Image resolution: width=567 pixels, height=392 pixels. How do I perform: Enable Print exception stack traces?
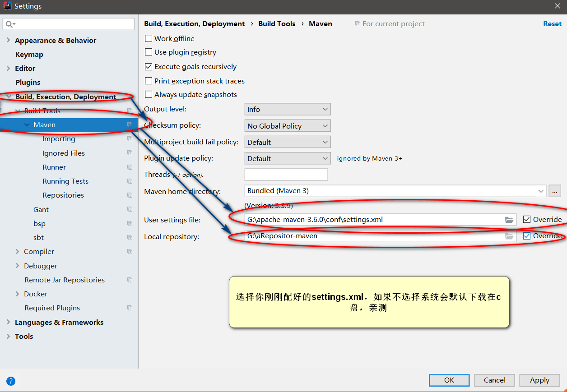point(149,81)
